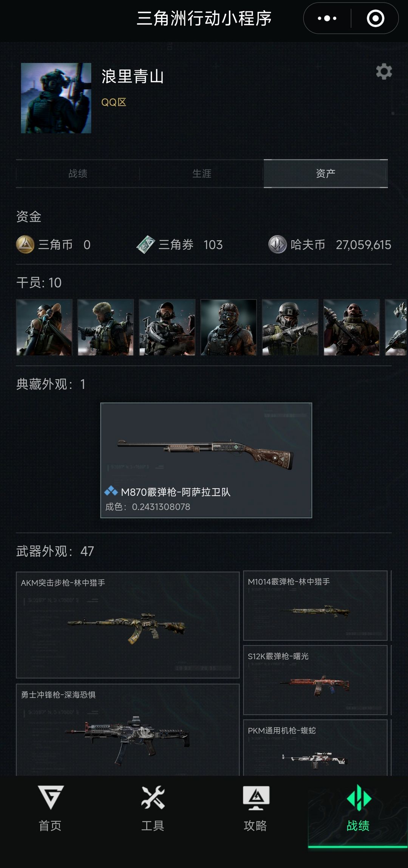The width and height of the screenshot is (408, 868).
Task: Open the player avatar picture
Action: coord(56,98)
